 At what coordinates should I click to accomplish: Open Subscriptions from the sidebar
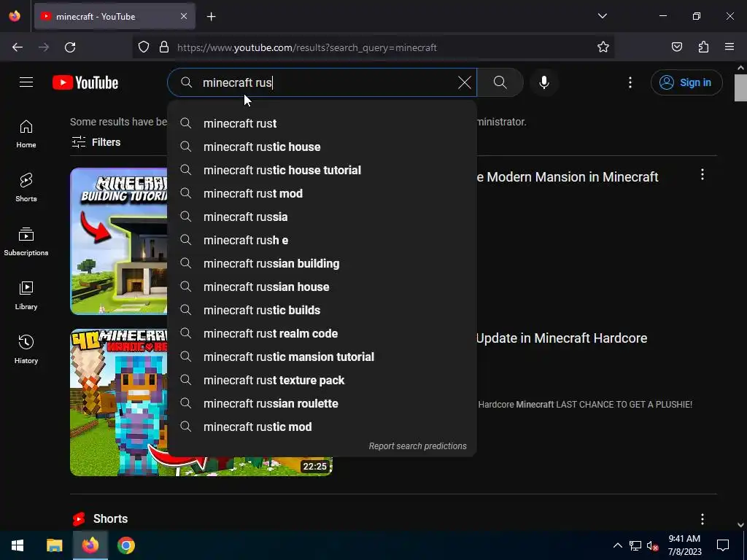coord(26,242)
